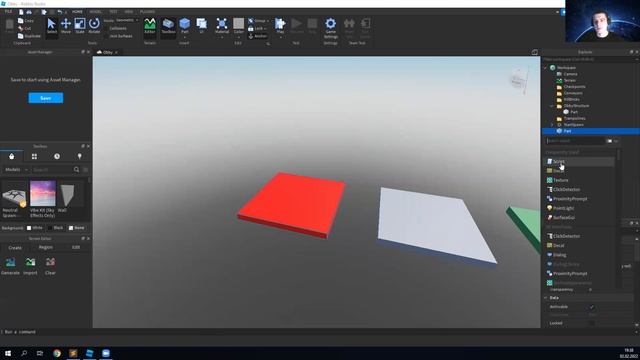Screen dimensions: 640x360
Task: Select White background radio option
Action: coord(29,228)
